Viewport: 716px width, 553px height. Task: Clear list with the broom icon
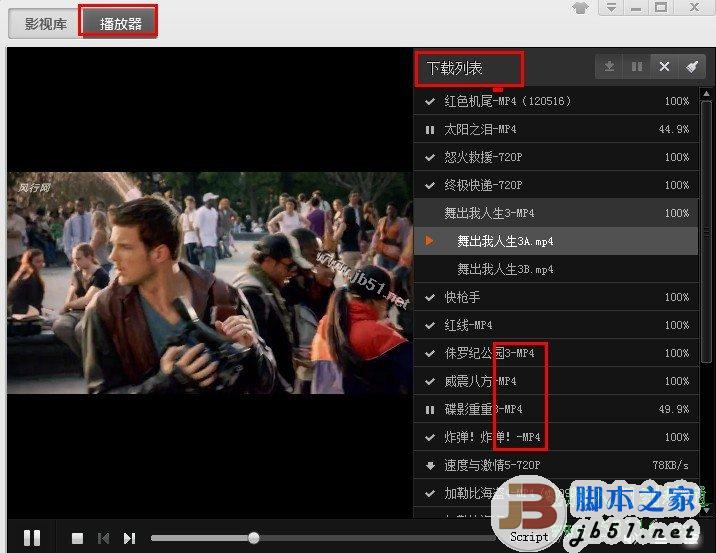[x=692, y=67]
